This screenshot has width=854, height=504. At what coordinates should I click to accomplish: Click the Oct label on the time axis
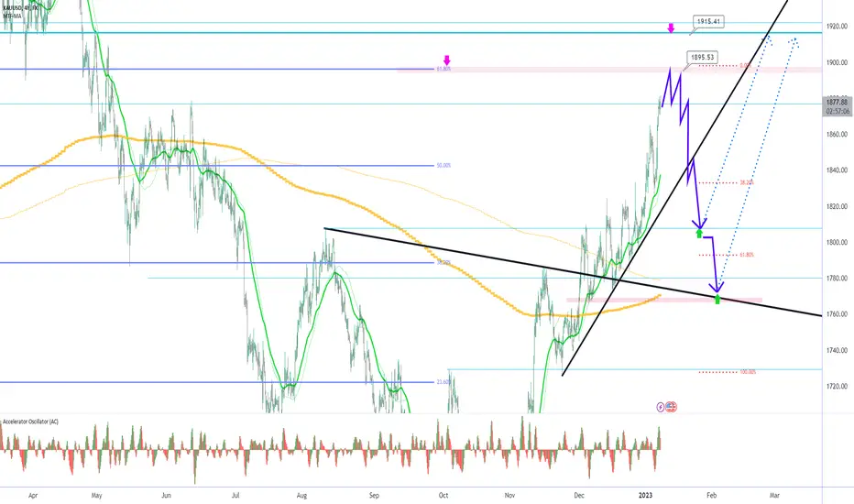click(443, 496)
